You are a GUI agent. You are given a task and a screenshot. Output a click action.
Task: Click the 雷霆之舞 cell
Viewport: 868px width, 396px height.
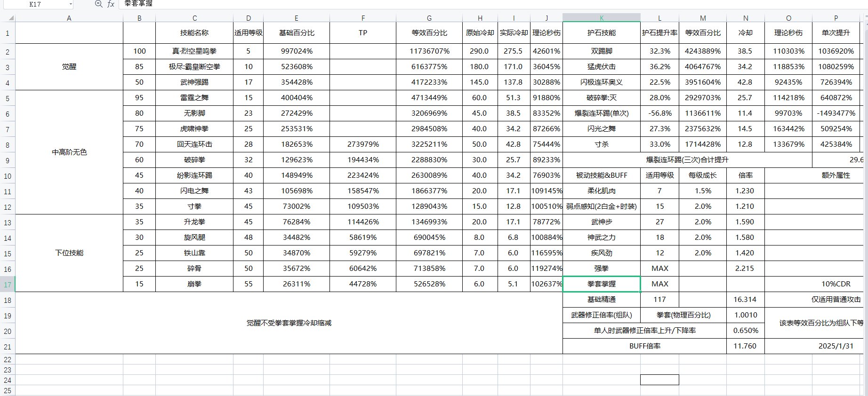tap(194, 98)
